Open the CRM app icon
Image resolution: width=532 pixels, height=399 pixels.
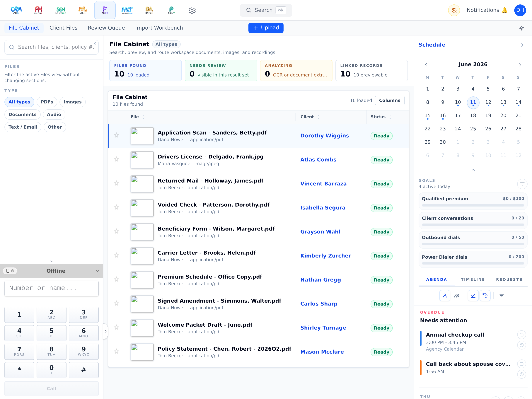click(16, 10)
